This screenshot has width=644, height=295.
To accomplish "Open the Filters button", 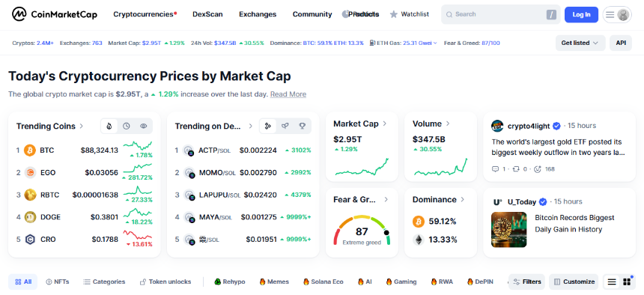I will point(527,282).
